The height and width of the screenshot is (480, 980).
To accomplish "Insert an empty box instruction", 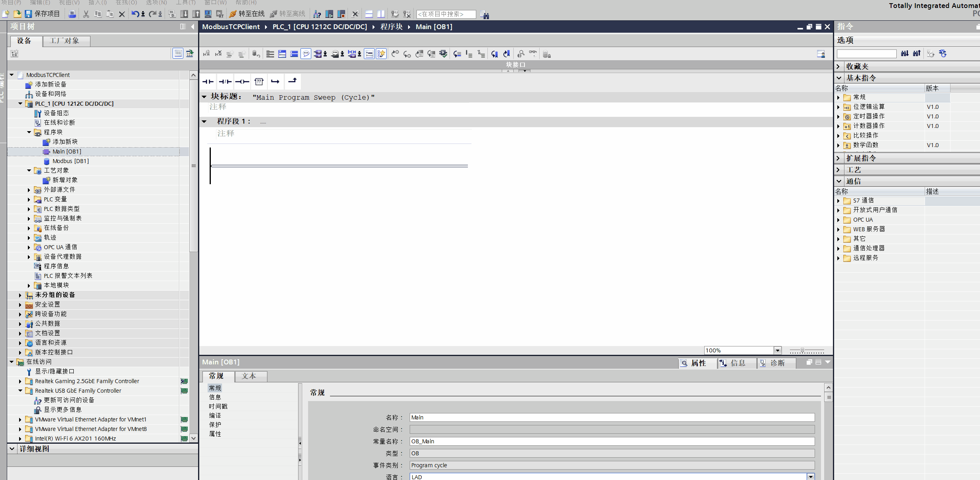I will pos(259,82).
